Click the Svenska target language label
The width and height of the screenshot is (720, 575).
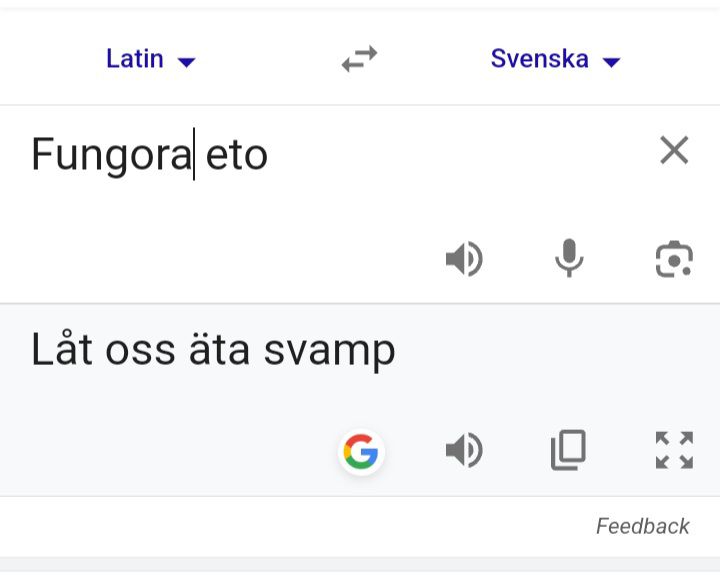[539, 59]
